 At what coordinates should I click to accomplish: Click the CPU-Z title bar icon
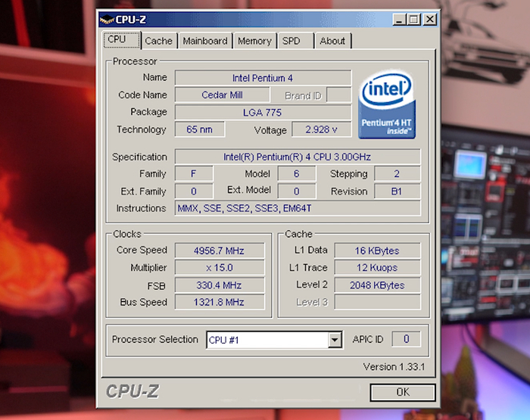pyautogui.click(x=107, y=20)
